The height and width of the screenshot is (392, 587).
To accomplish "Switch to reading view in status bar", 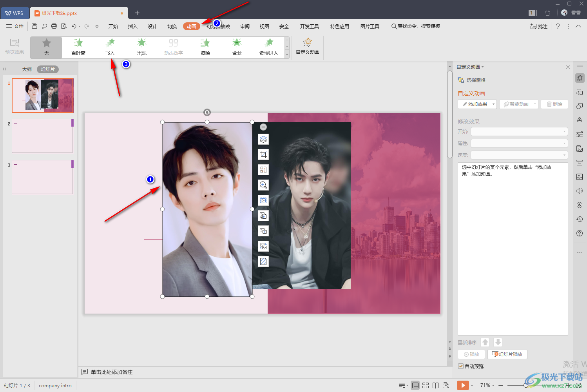I will click(435, 385).
